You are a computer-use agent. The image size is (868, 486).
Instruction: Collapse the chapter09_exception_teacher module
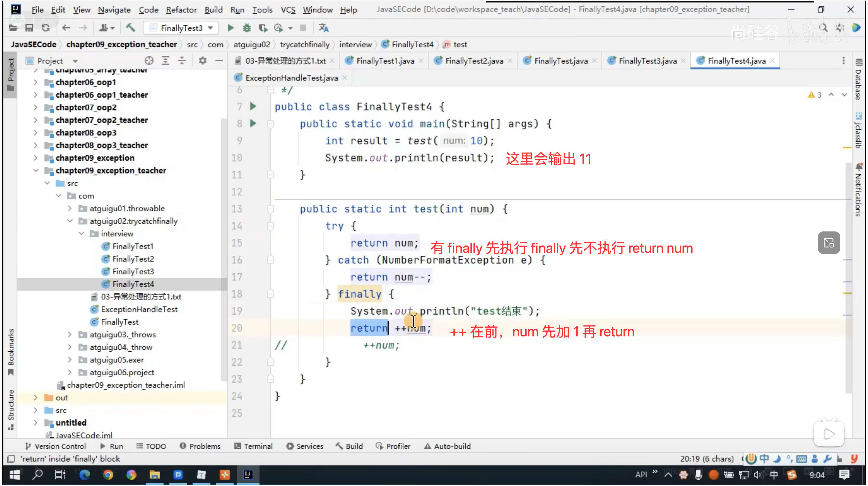(x=36, y=170)
